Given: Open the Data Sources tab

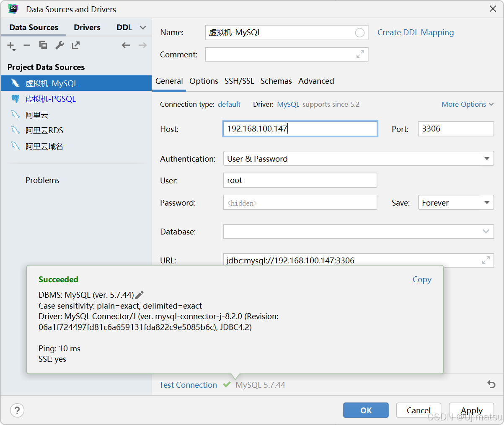Looking at the screenshot, I should [34, 28].
